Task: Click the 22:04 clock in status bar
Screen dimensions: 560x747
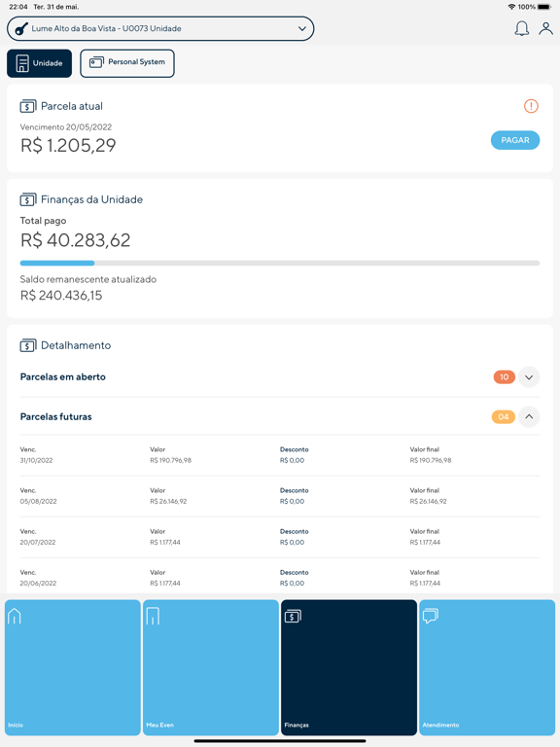Action: click(x=18, y=7)
